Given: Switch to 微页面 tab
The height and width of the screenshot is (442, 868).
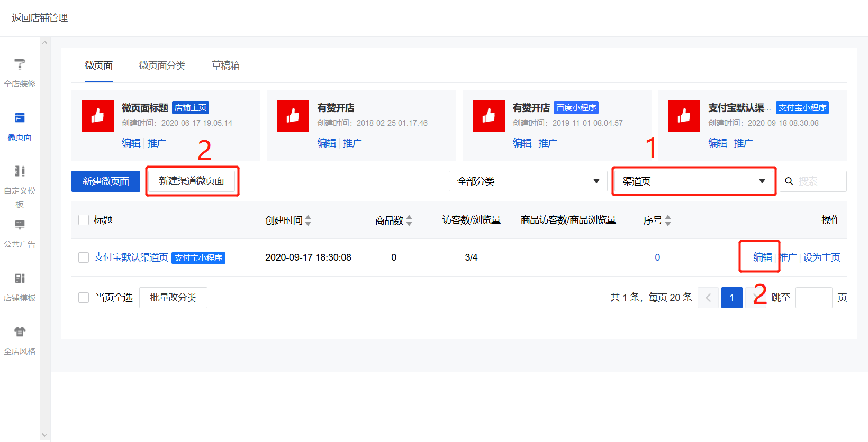Looking at the screenshot, I should (x=98, y=66).
